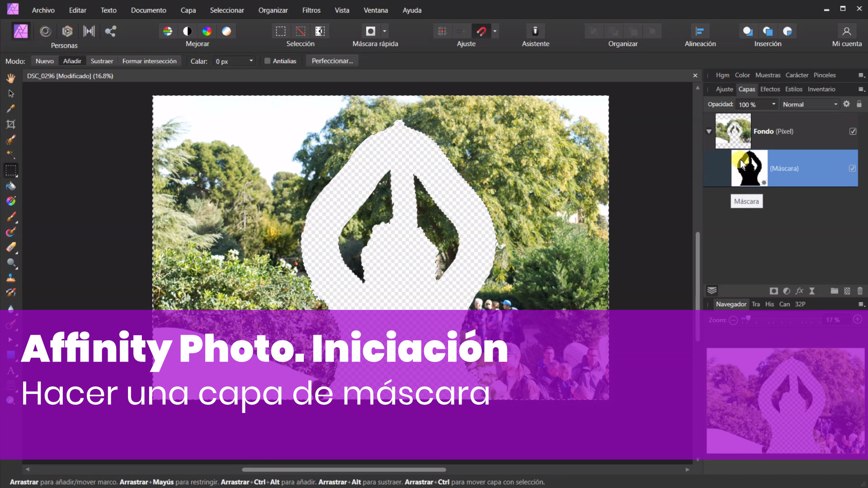This screenshot has width=868, height=488.
Task: Apply Auto Colours enhancement
Action: 207,31
